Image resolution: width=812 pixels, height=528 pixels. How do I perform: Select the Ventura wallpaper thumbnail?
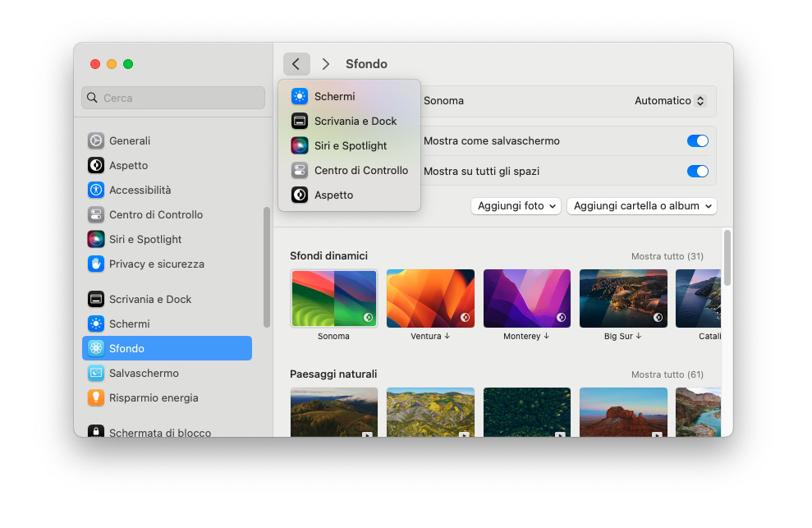point(430,299)
